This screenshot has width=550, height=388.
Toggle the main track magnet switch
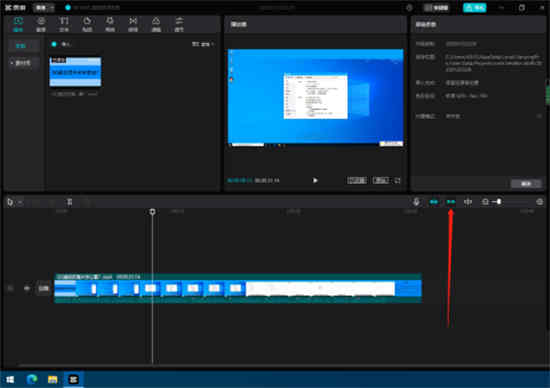coord(434,202)
